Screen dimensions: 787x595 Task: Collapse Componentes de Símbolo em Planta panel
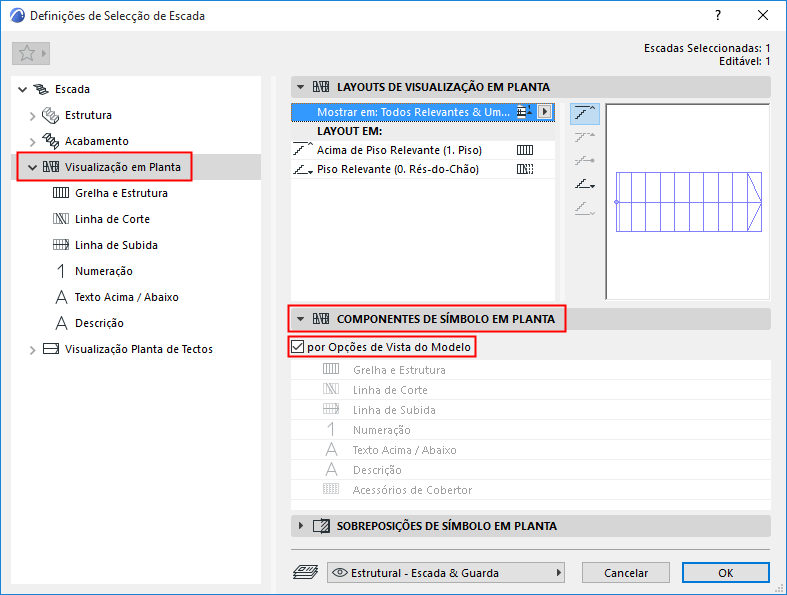(x=300, y=319)
